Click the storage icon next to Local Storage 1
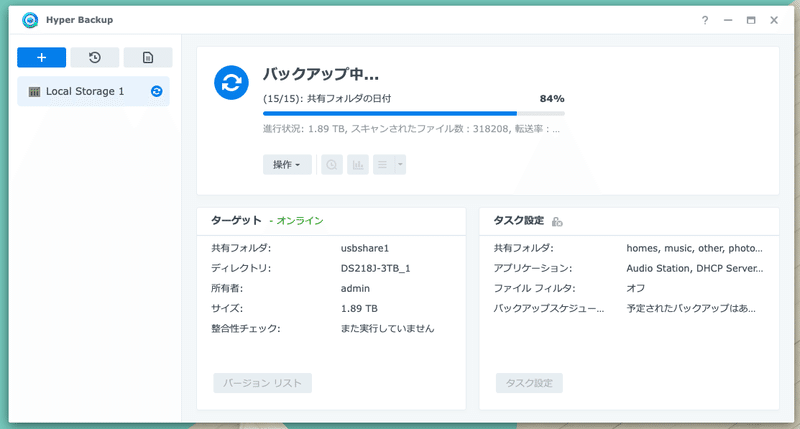The height and width of the screenshot is (429, 800). coord(34,92)
